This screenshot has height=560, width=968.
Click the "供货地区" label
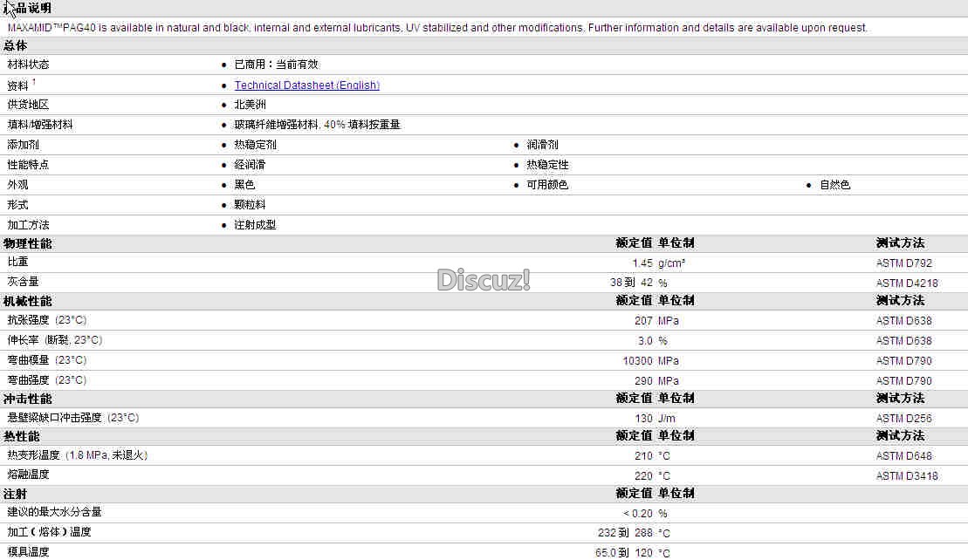coord(29,105)
